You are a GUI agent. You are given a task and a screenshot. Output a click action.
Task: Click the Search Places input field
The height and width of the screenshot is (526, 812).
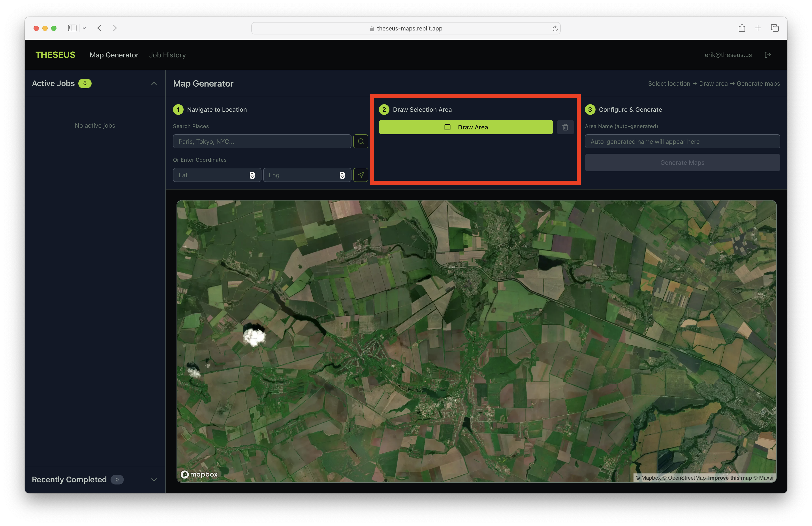(x=262, y=141)
